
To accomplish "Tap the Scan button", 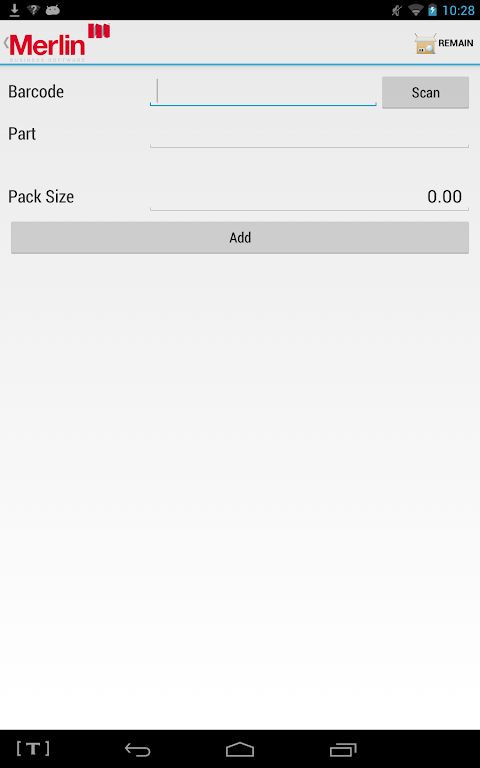I will [425, 92].
